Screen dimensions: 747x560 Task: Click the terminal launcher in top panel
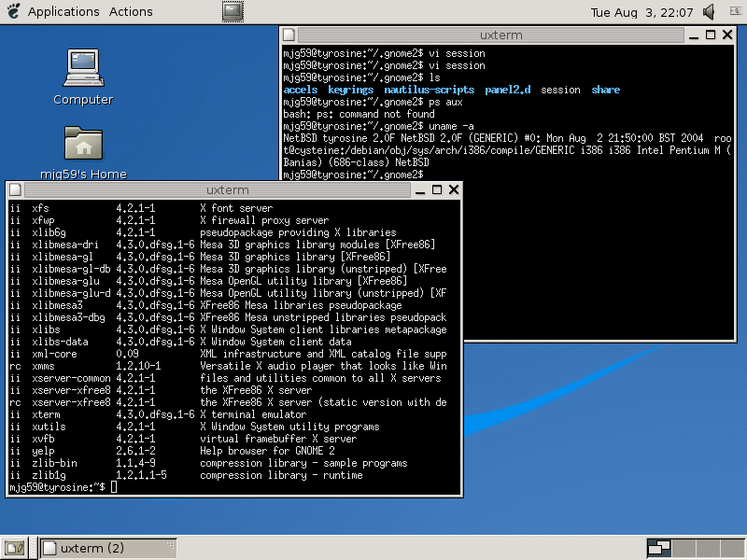click(233, 12)
